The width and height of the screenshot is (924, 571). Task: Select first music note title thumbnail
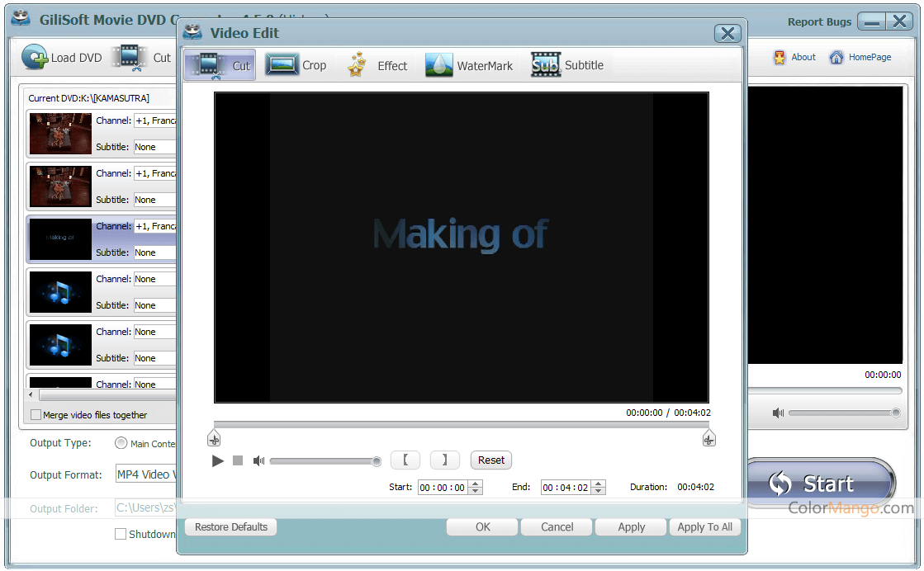(x=61, y=292)
